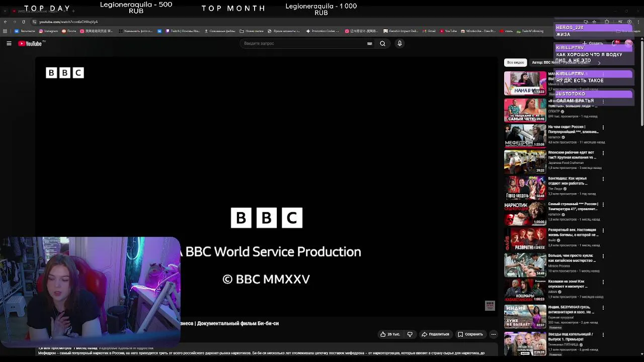Visit AIRAN channel name
The width and height of the screenshot is (644, 362).
coord(552,292)
